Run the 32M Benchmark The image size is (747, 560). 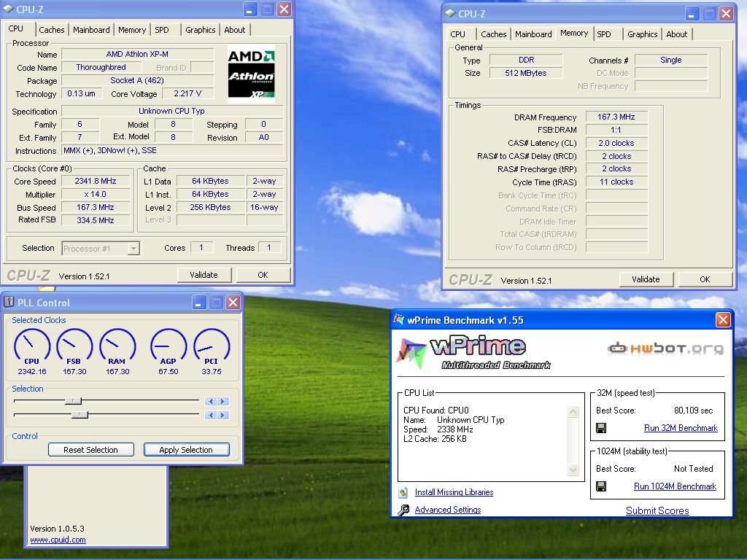681,428
